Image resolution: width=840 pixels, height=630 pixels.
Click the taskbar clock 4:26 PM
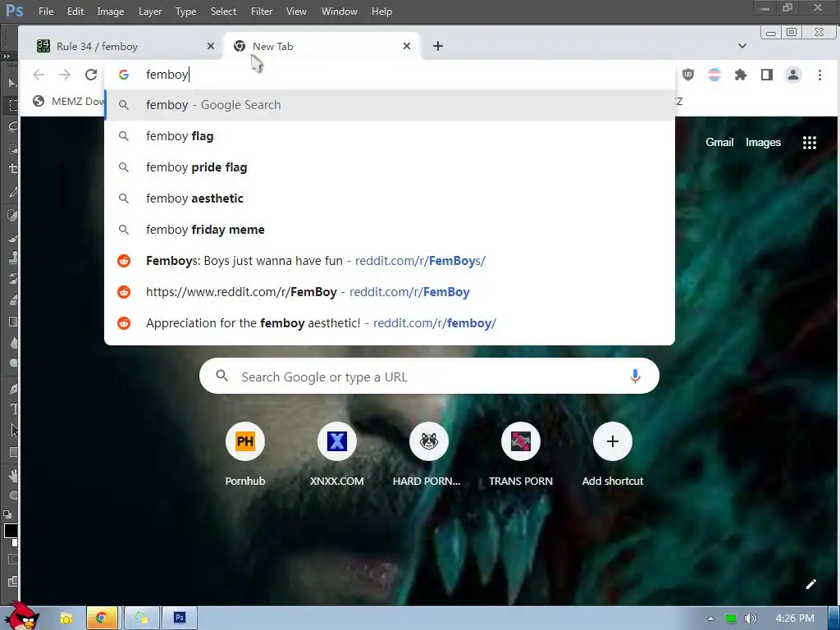[795, 619]
